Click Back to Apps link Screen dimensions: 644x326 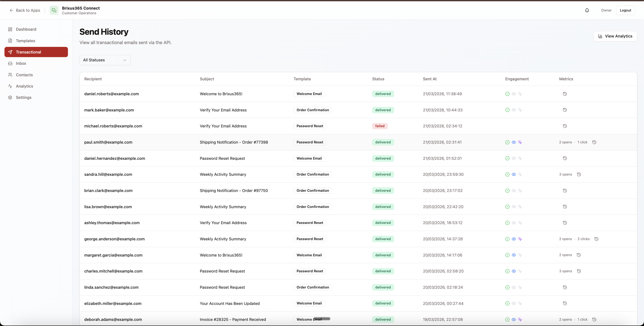[25, 10]
